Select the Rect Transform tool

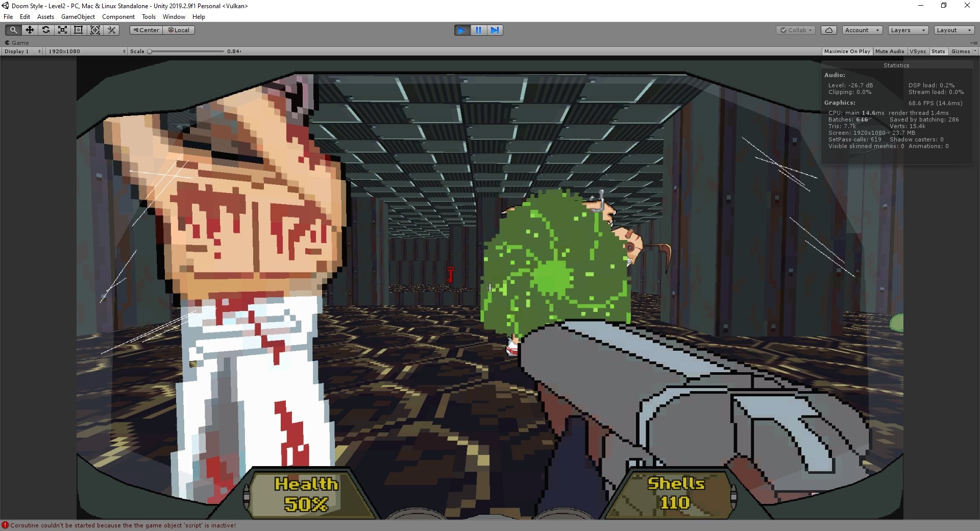pos(79,30)
